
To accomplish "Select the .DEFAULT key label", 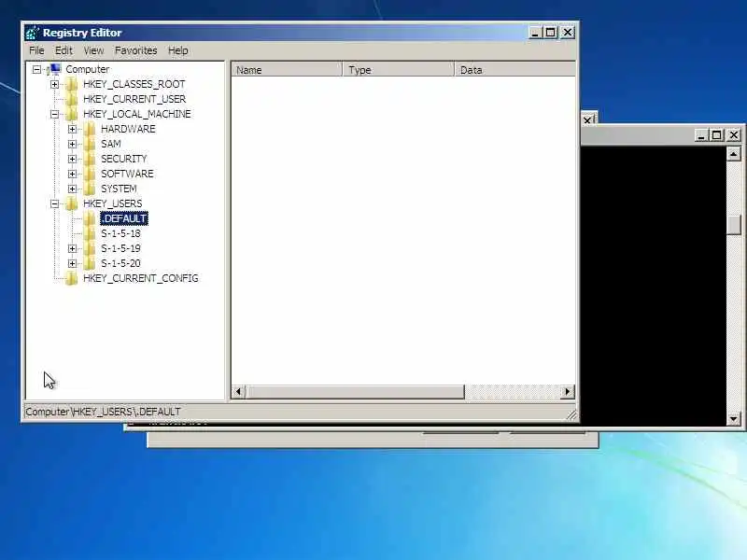I will 124,218.
